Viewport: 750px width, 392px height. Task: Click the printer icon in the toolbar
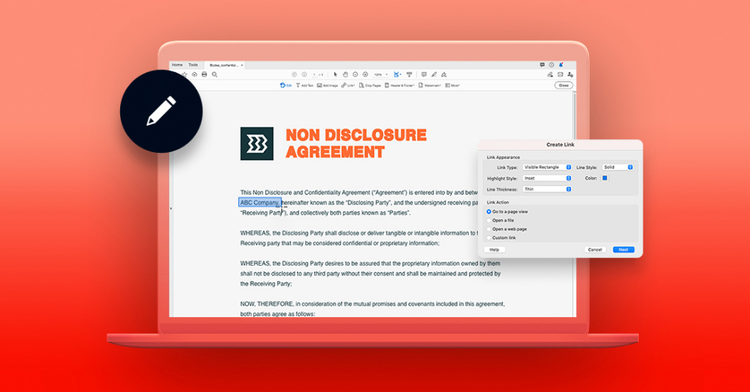[205, 75]
